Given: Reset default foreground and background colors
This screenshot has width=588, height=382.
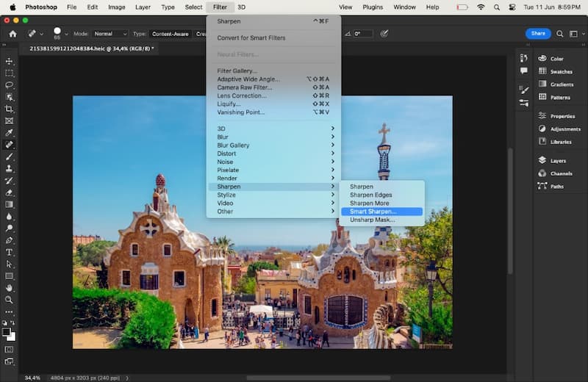Looking at the screenshot, I should tap(4, 322).
